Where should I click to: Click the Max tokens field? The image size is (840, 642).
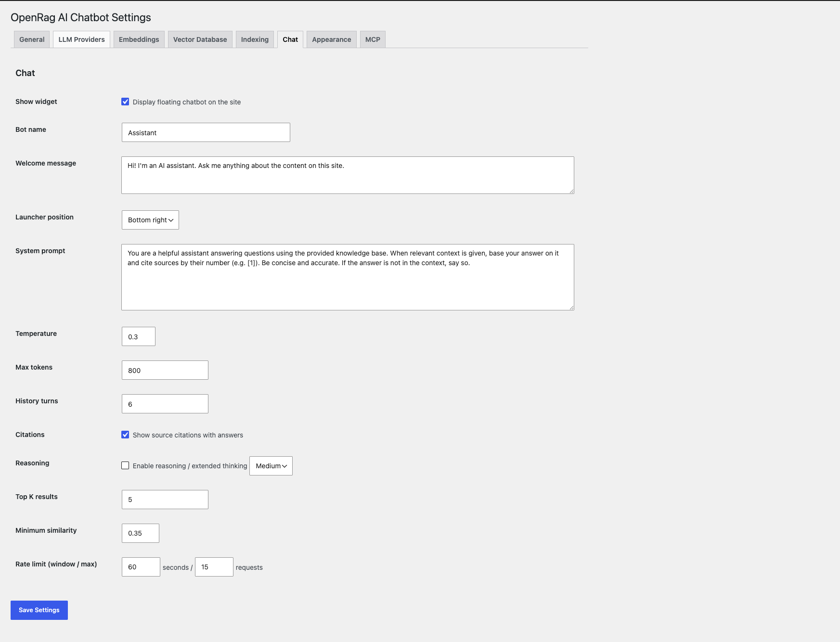pyautogui.click(x=165, y=370)
